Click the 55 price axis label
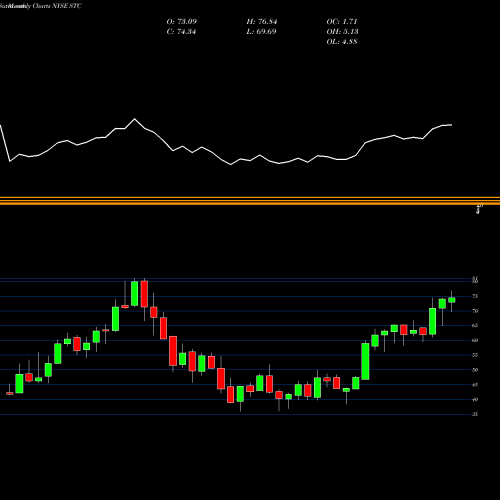Viewport: 500px width, 500px height. pos(475,355)
